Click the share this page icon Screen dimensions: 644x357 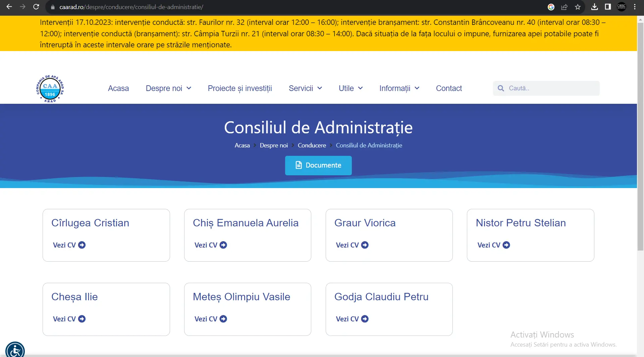tap(564, 7)
